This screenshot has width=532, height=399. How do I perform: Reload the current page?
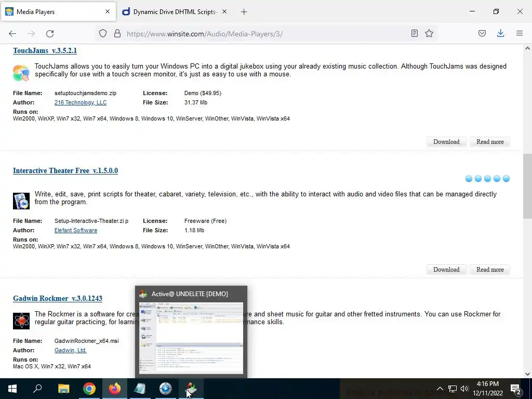[50, 34]
